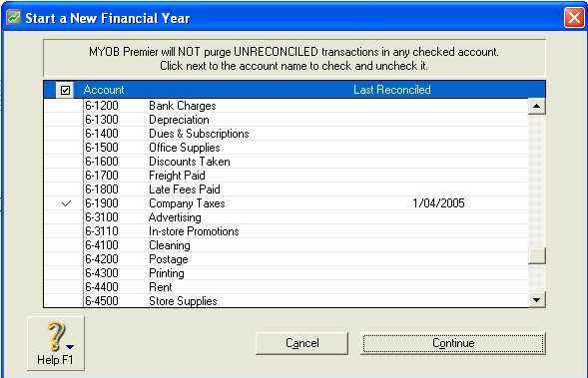Click the 1/04/2005 last reconciled date
The height and width of the screenshot is (378, 588).
pos(438,203)
